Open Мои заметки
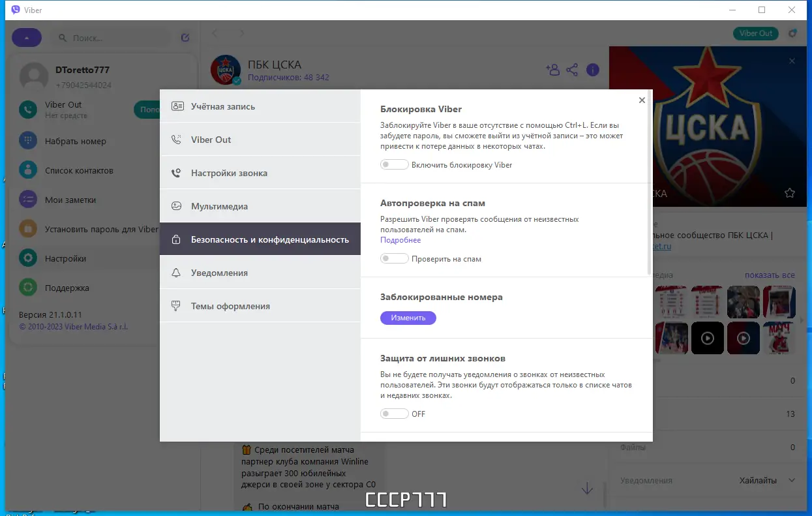 tap(27, 199)
